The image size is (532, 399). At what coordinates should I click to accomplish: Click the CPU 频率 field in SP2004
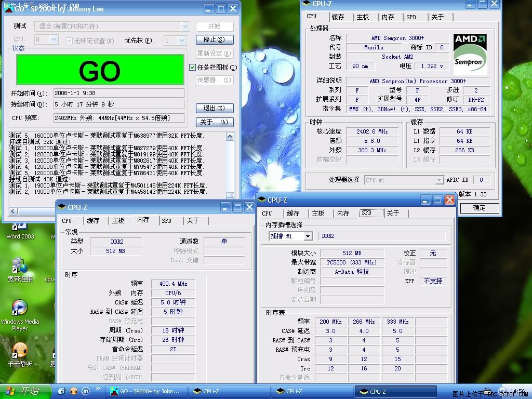[x=119, y=118]
